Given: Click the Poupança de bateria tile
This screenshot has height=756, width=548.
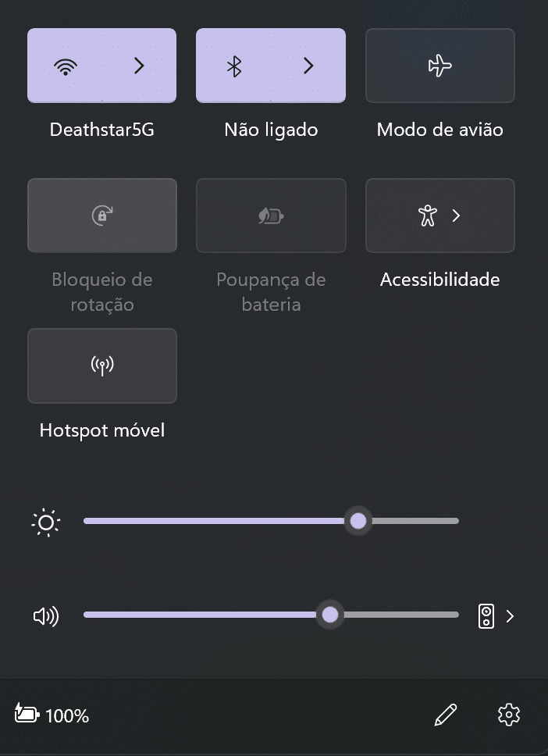Looking at the screenshot, I should tap(271, 216).
